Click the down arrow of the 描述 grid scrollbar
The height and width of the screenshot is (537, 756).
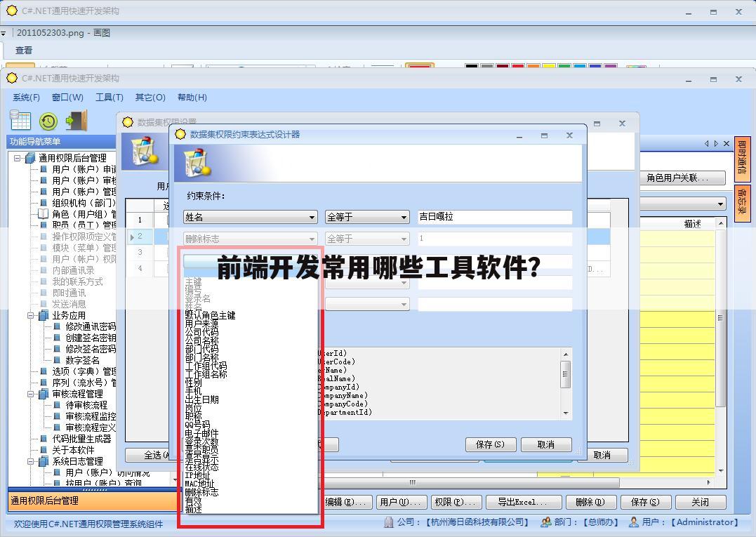[x=721, y=470]
